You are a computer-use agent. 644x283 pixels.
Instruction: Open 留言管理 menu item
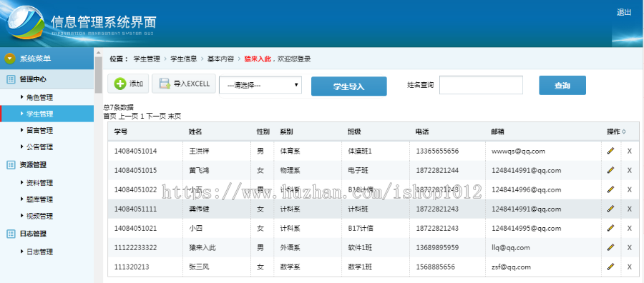click(x=39, y=131)
